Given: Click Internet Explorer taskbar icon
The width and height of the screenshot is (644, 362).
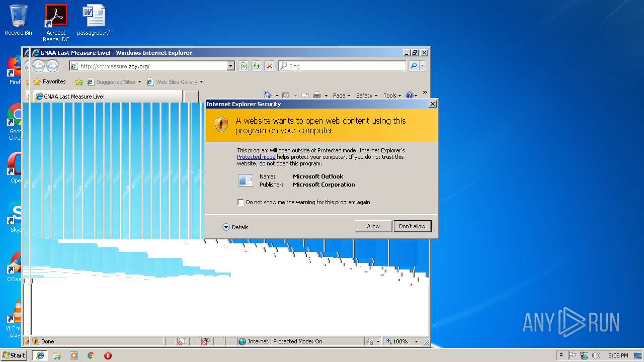Looking at the screenshot, I should tap(40, 355).
